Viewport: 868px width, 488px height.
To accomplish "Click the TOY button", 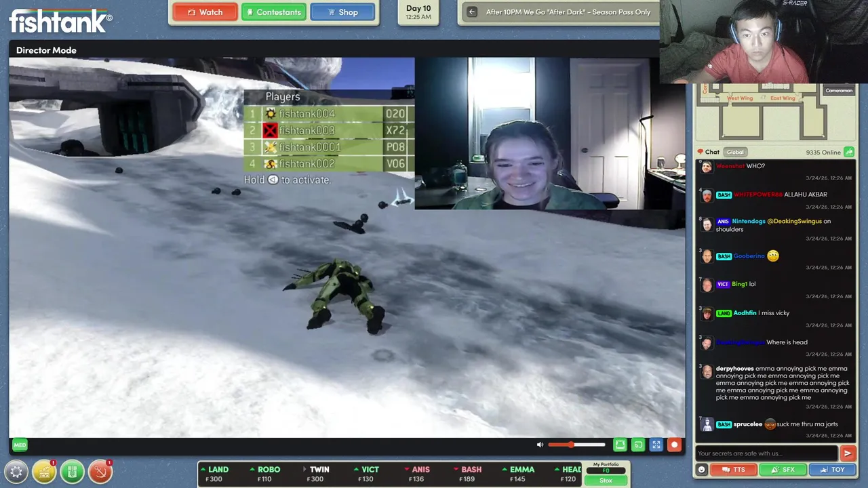I will (831, 469).
